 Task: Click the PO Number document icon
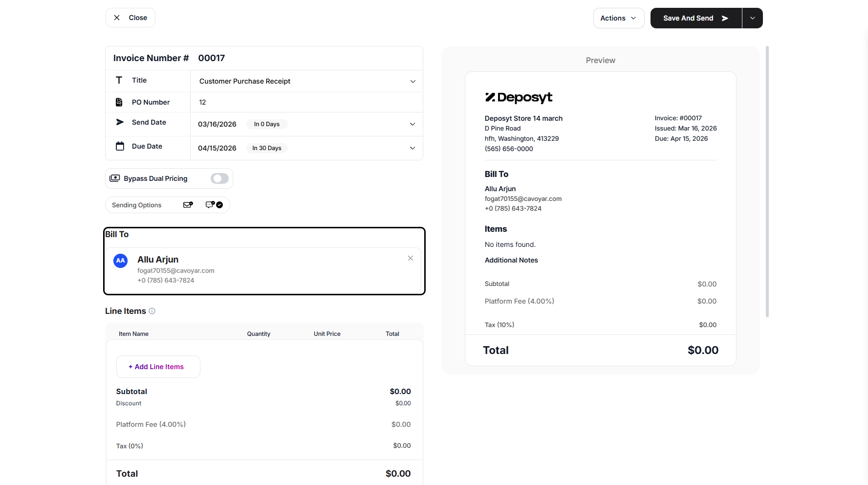[119, 102]
